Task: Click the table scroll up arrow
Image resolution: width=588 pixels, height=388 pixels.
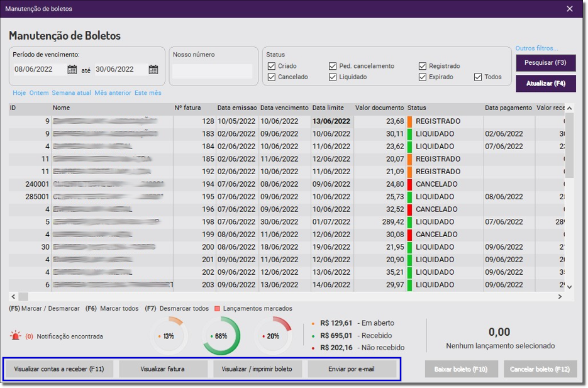Action: pos(569,108)
